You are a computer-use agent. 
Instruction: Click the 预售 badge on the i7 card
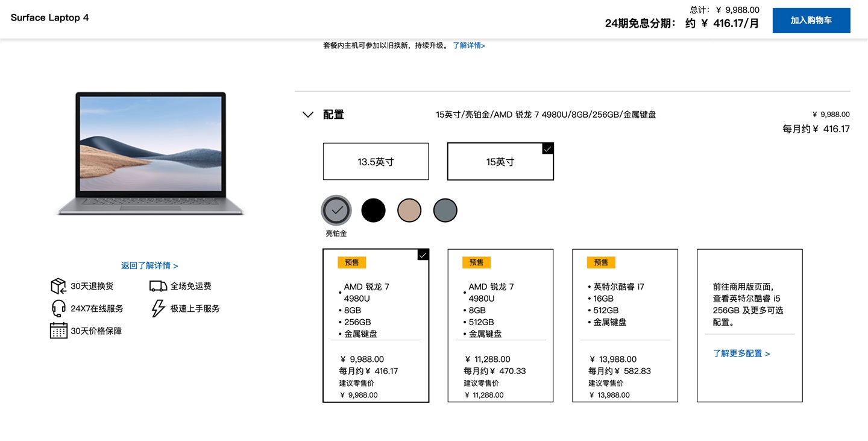[601, 262]
